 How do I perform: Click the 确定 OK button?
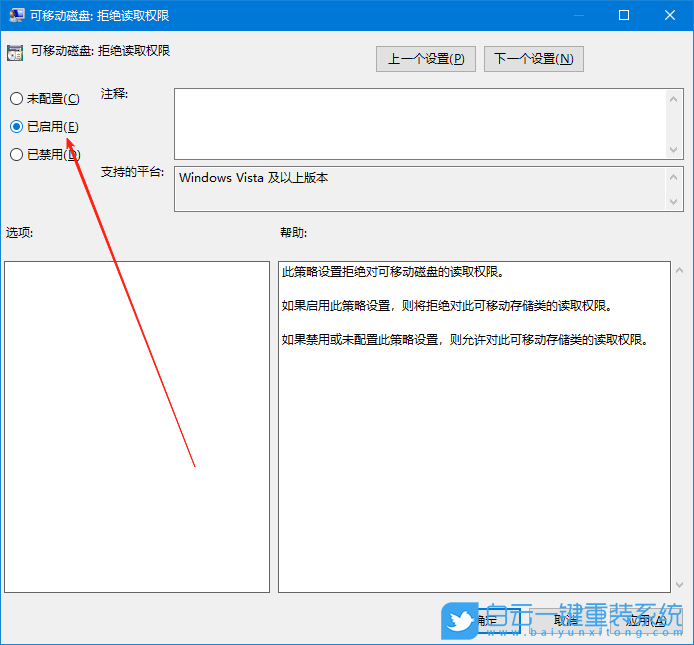point(487,620)
